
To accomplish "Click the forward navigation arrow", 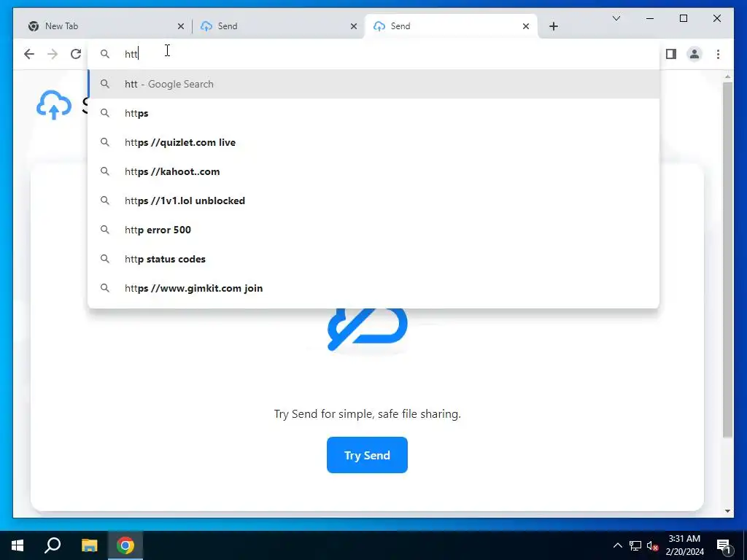I will tap(53, 54).
